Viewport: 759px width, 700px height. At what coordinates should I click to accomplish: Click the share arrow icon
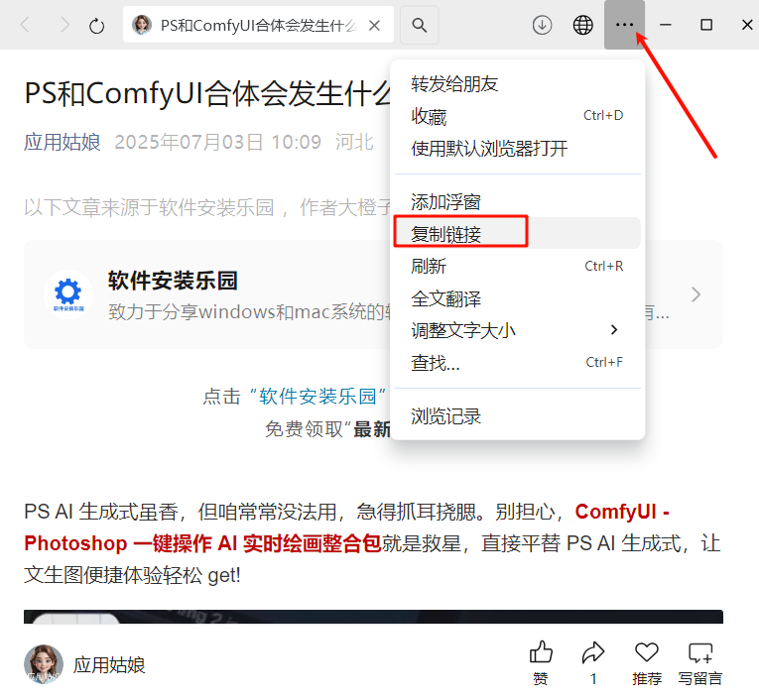[593, 652]
